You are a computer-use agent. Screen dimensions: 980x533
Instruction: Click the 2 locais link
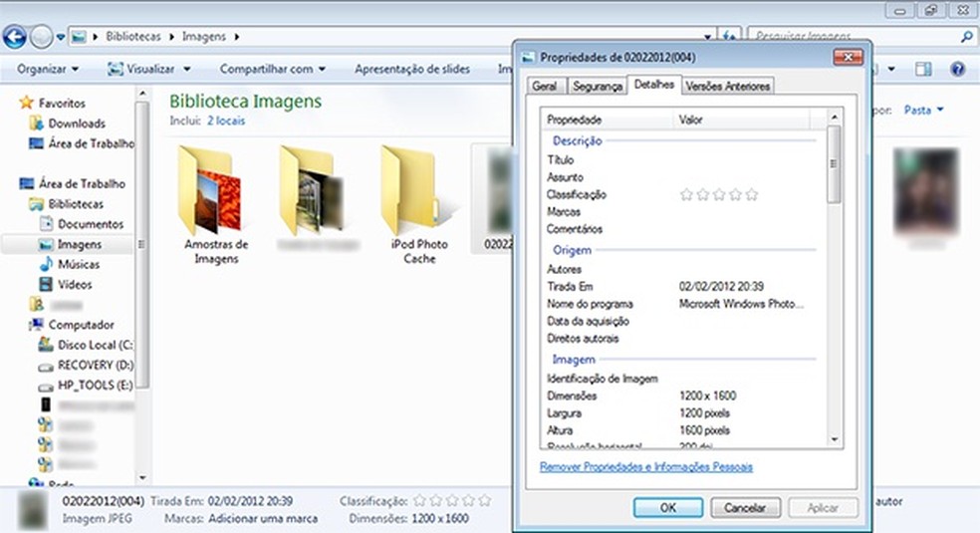pos(226,121)
